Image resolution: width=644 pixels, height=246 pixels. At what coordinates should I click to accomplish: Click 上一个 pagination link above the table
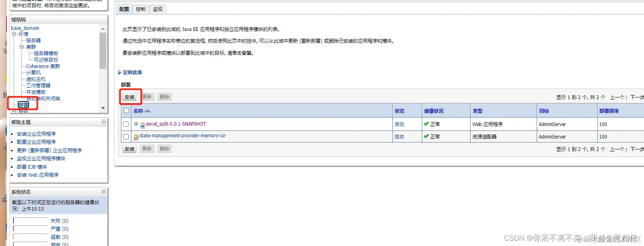pos(617,97)
